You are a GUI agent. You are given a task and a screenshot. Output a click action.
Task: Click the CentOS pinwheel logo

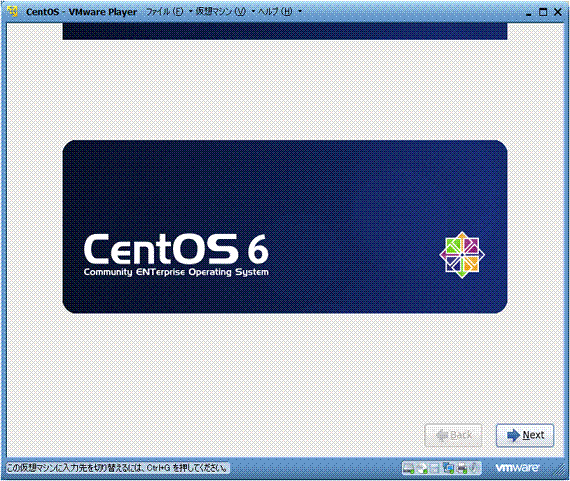[462, 255]
